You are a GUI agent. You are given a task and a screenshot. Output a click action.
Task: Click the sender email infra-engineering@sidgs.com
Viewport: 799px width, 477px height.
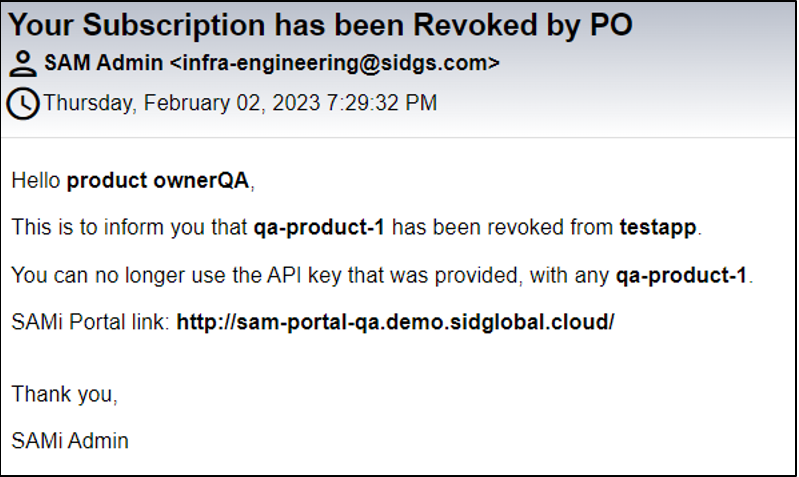pos(334,63)
